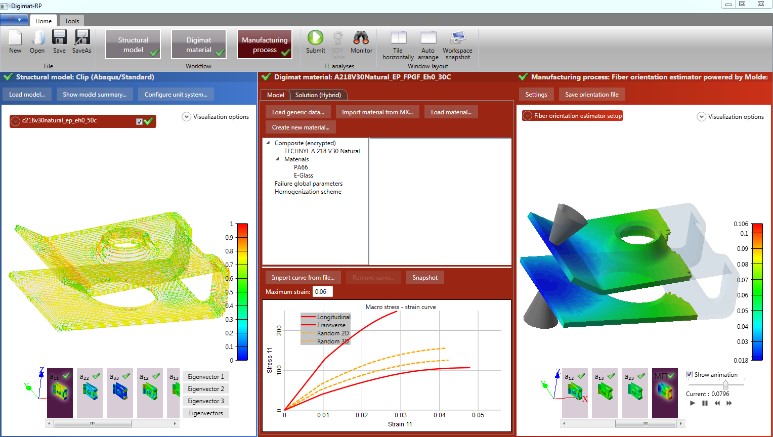Toggle the Show animation checkbox
This screenshot has height=437, width=773.
(x=691, y=374)
